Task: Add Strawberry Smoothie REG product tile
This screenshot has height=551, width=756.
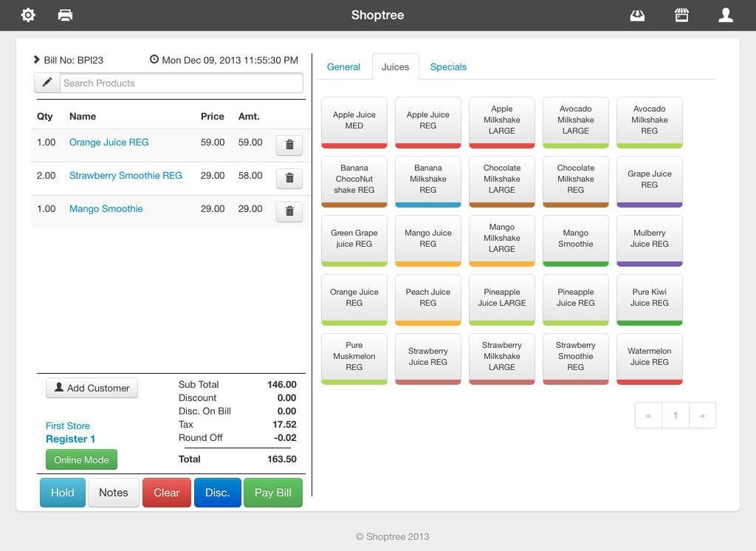Action: pyautogui.click(x=576, y=359)
